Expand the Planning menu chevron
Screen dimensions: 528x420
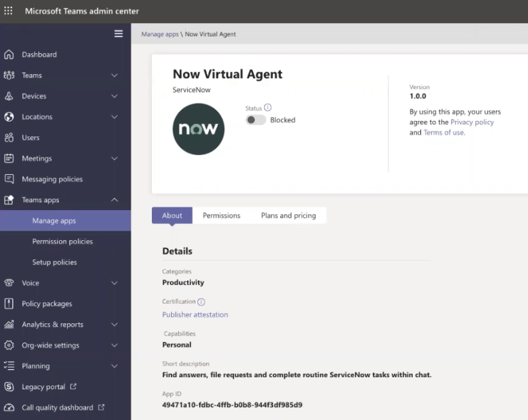115,366
